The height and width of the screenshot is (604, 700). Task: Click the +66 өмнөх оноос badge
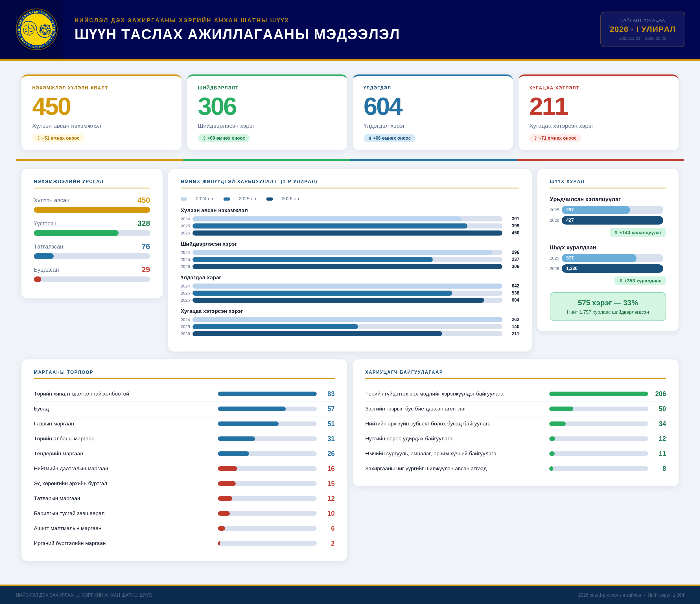pyautogui.click(x=389, y=138)
